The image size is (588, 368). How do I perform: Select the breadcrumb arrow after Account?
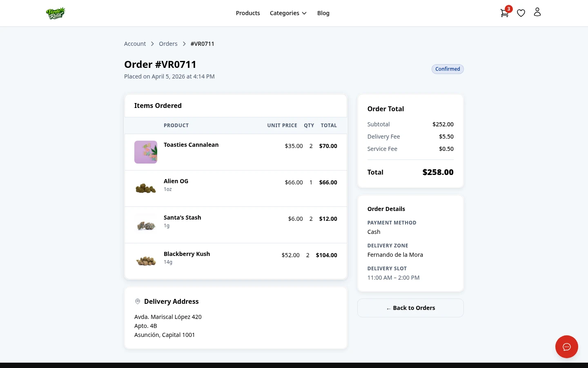point(152,43)
